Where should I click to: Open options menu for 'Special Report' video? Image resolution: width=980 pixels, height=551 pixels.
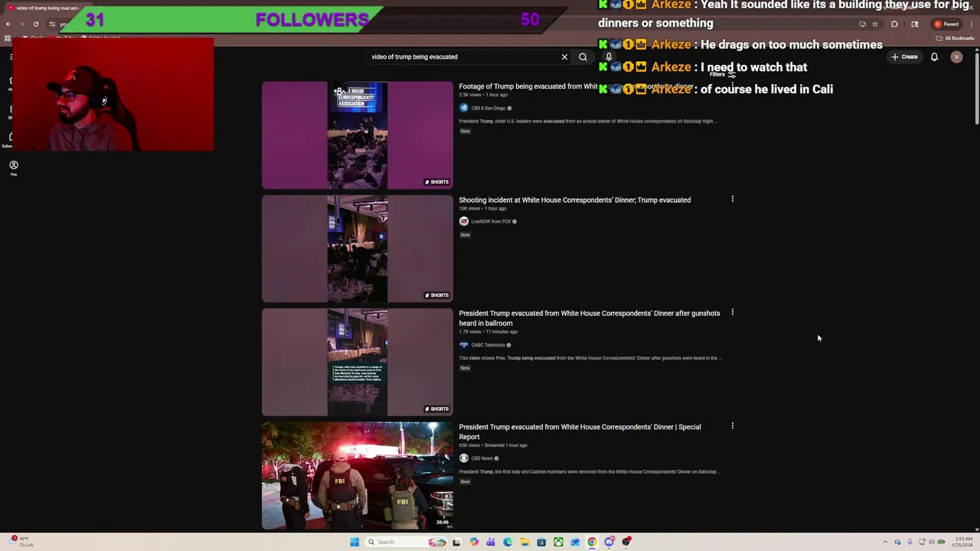point(732,425)
